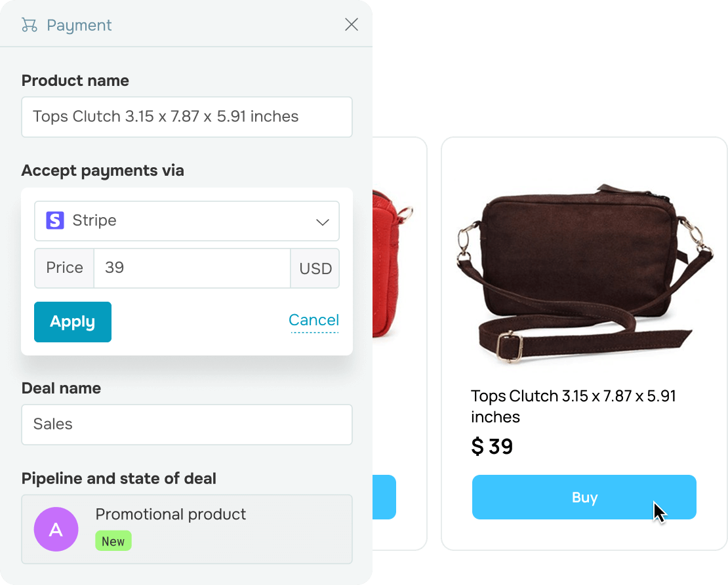
Task: Click the purple Stripe logo icon
Action: coord(56,221)
